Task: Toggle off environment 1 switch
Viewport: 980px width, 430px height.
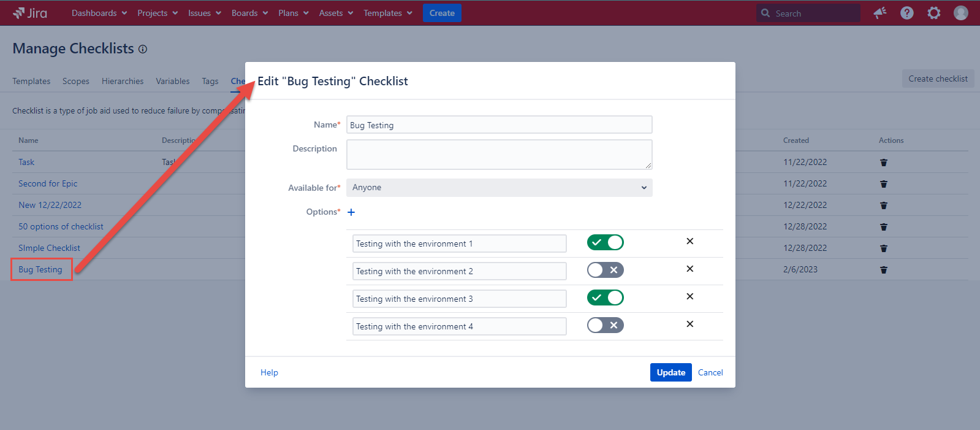Action: 605,242
